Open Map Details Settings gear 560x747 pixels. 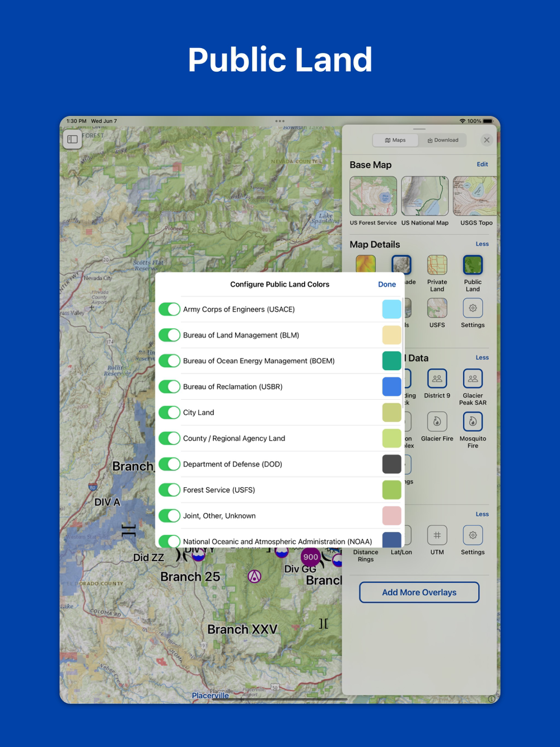click(473, 308)
